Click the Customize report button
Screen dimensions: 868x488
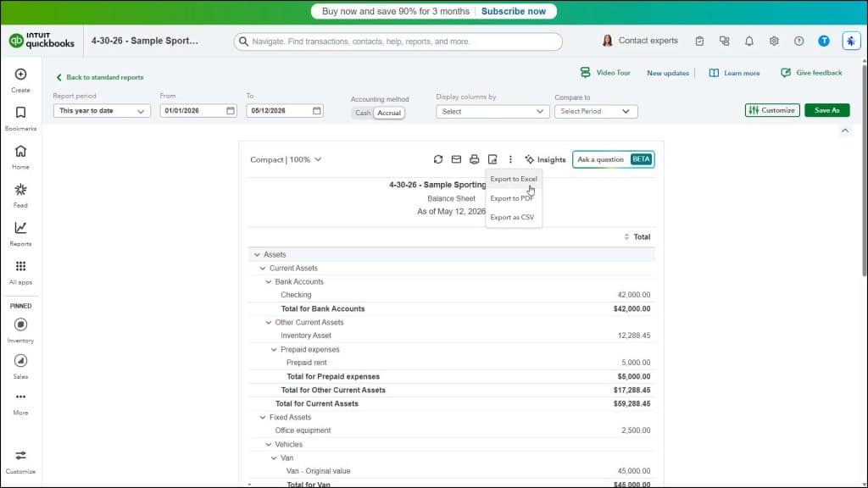(x=772, y=110)
